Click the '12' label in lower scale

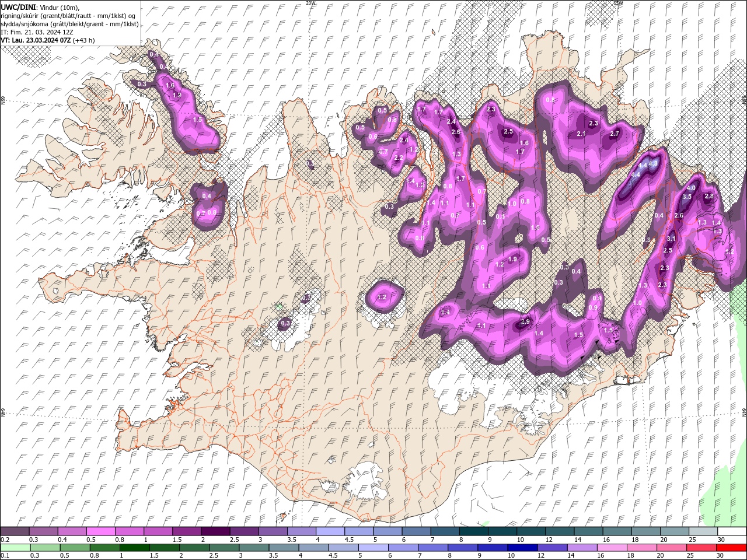[x=541, y=556]
